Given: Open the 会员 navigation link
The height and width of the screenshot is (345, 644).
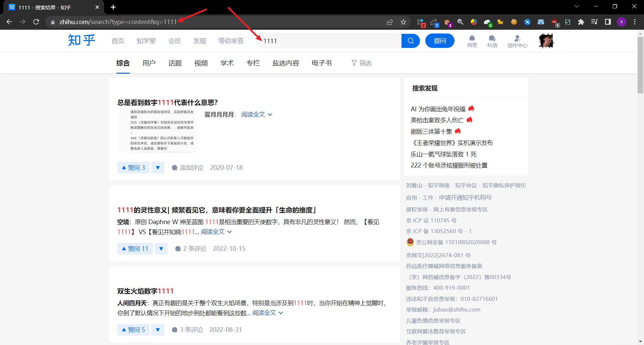Looking at the screenshot, I should coord(174,41).
